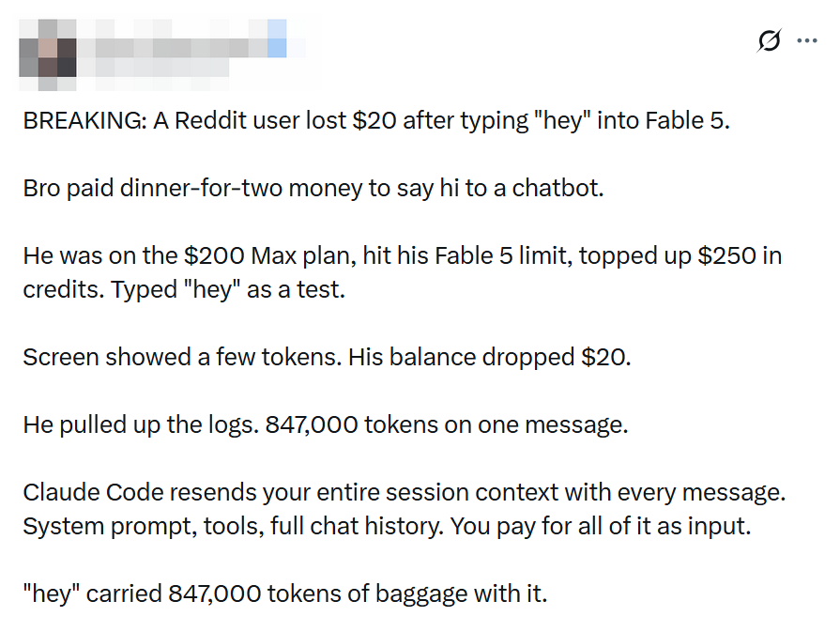Click the final line about tokens of baggage
The height and width of the screenshot is (632, 840).
click(x=285, y=593)
